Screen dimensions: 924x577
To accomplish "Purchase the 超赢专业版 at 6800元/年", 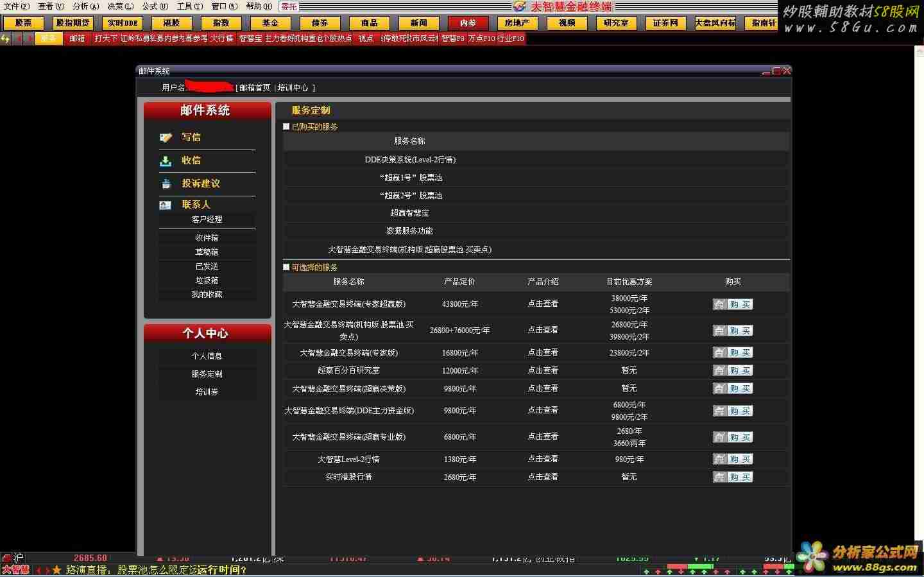I will [733, 437].
